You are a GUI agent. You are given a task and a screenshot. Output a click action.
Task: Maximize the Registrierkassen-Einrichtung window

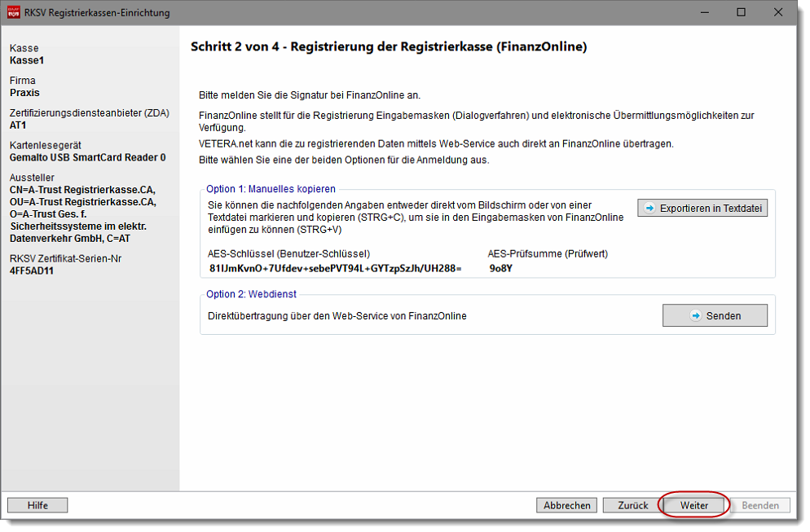point(741,13)
